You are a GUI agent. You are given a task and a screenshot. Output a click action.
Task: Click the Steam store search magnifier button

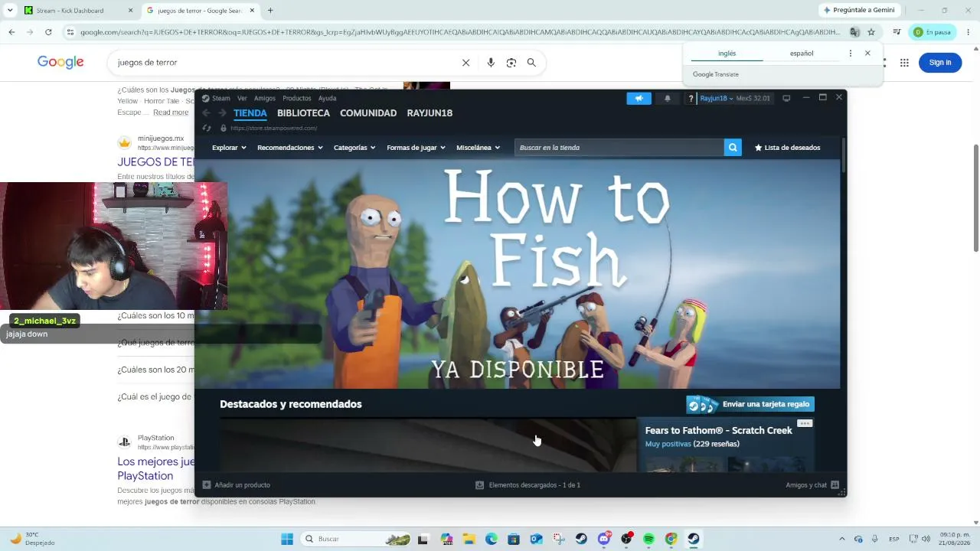(733, 148)
